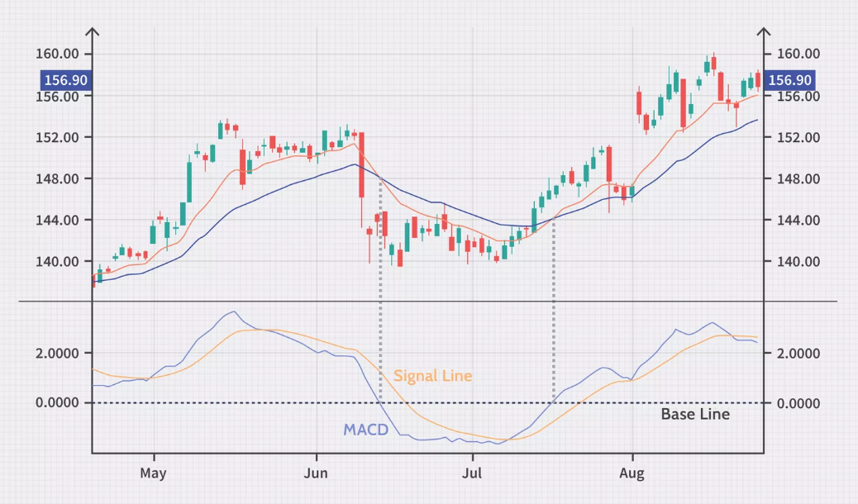Click the 152.00 value on left price axis
The height and width of the screenshot is (504, 858).
coord(58,137)
